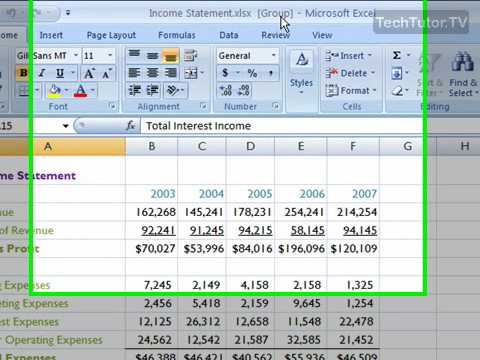Click the 2005 year cell
This screenshot has width=480, height=360.
(250, 194)
